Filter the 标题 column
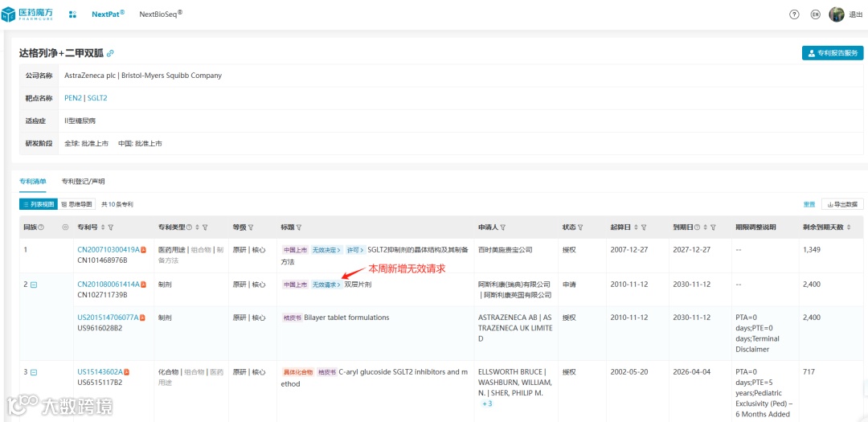This screenshot has width=868, height=422. [x=299, y=227]
